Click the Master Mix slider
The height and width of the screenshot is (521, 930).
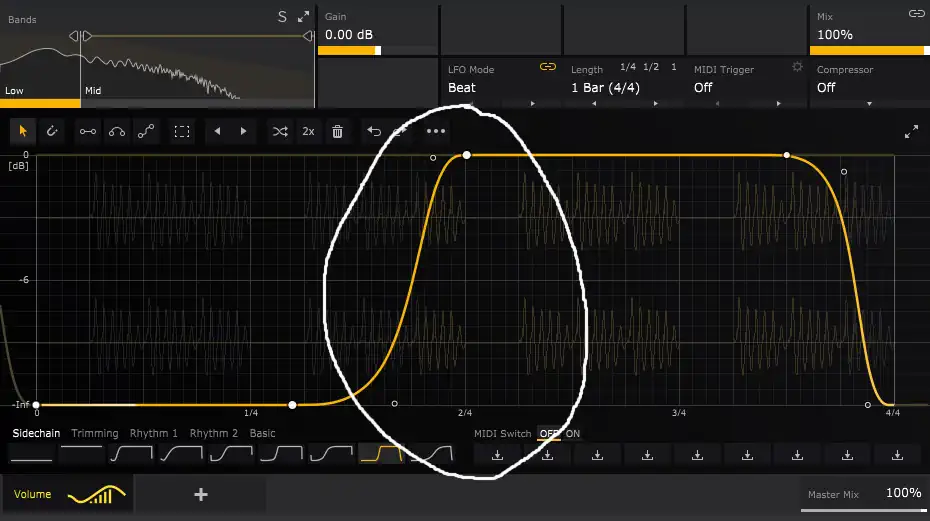pos(864,510)
